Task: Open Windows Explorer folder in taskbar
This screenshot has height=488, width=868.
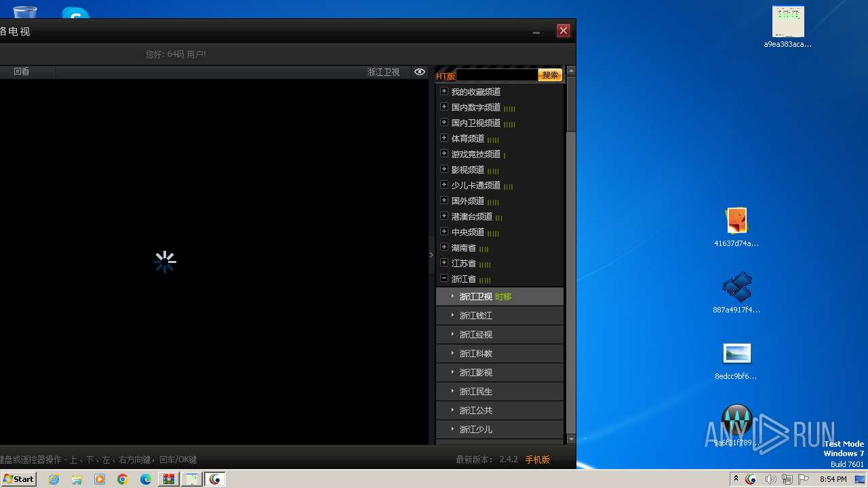Action: point(77,479)
